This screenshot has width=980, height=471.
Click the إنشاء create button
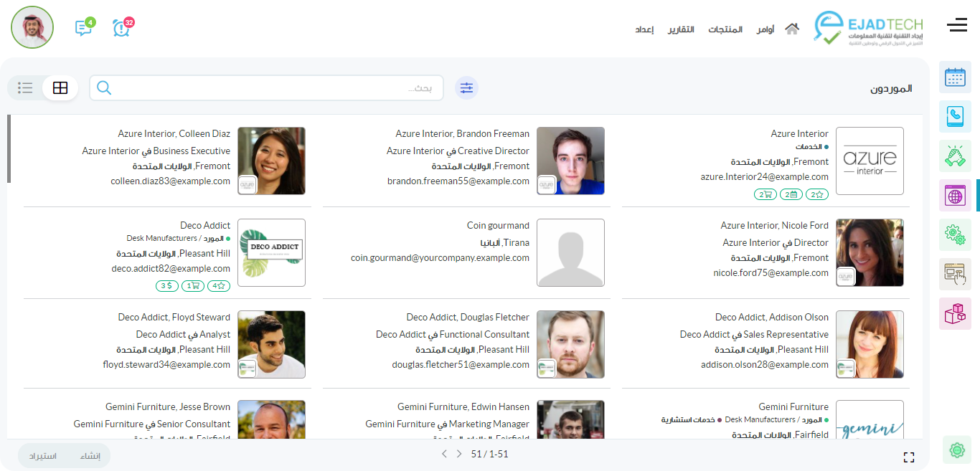coord(90,456)
